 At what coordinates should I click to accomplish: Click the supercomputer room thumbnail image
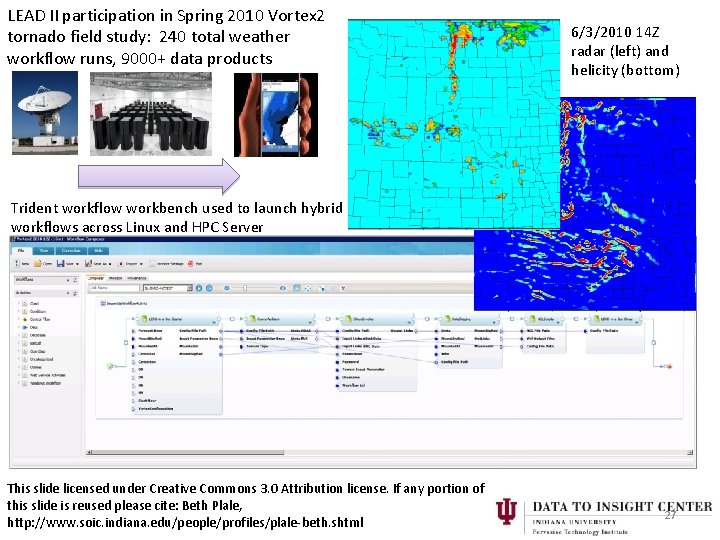[x=151, y=114]
